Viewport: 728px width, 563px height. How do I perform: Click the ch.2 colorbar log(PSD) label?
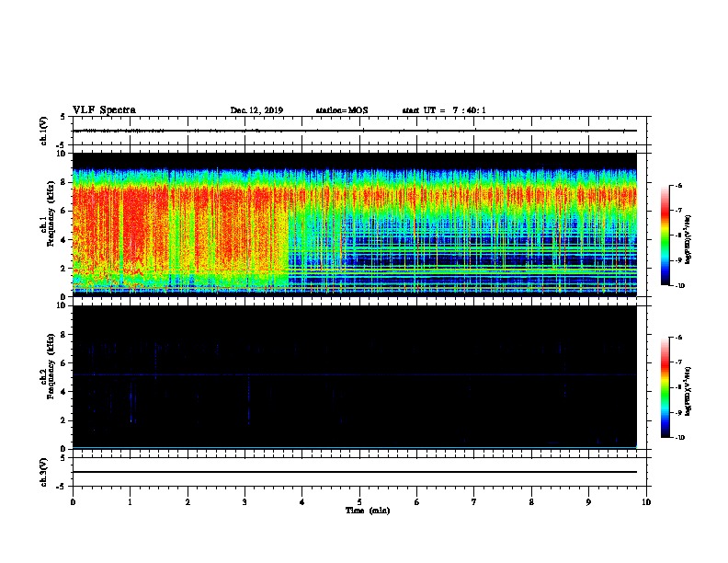[688, 391]
